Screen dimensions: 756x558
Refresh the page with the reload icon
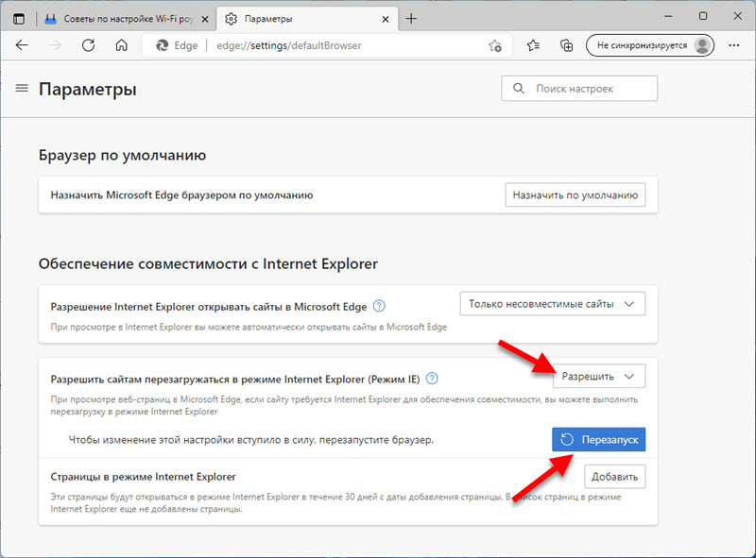tap(88, 44)
